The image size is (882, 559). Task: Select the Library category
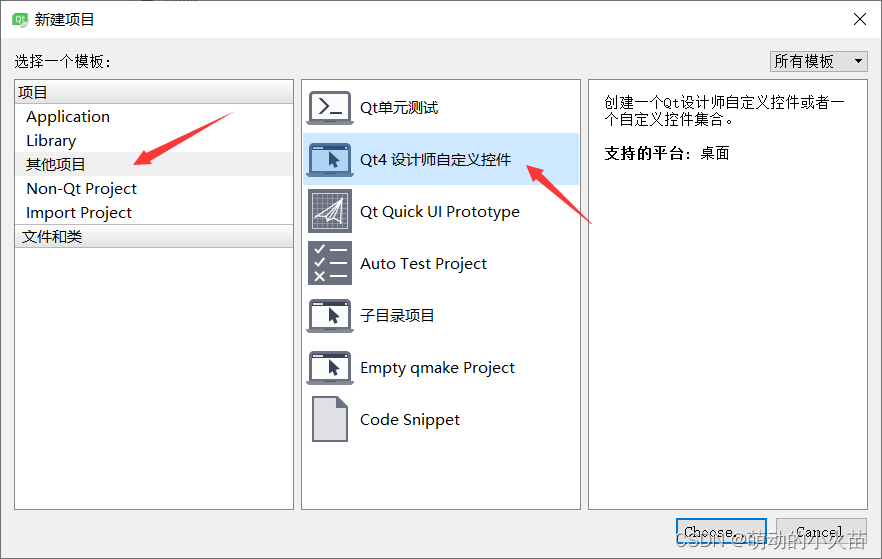pos(154,141)
